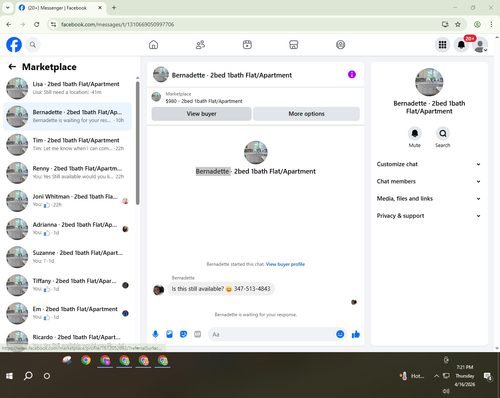Click Bernadette's message bubble with phone number
Image resolution: width=500 pixels, height=398 pixels.
221,289
